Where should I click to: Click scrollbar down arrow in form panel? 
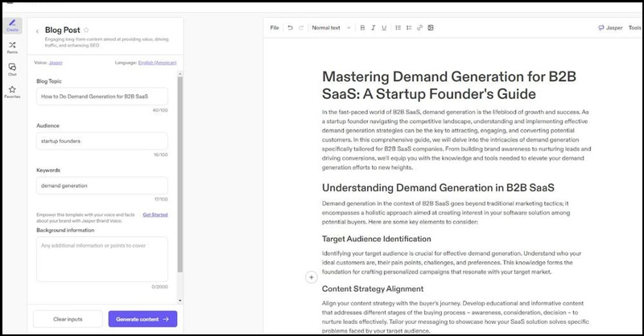pos(180,301)
